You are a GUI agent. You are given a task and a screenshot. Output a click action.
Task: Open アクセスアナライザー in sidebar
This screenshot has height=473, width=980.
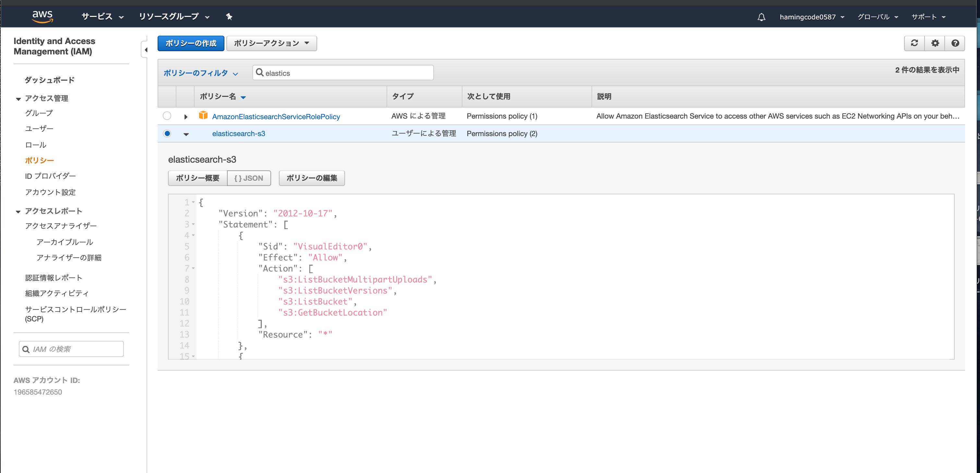[61, 226]
